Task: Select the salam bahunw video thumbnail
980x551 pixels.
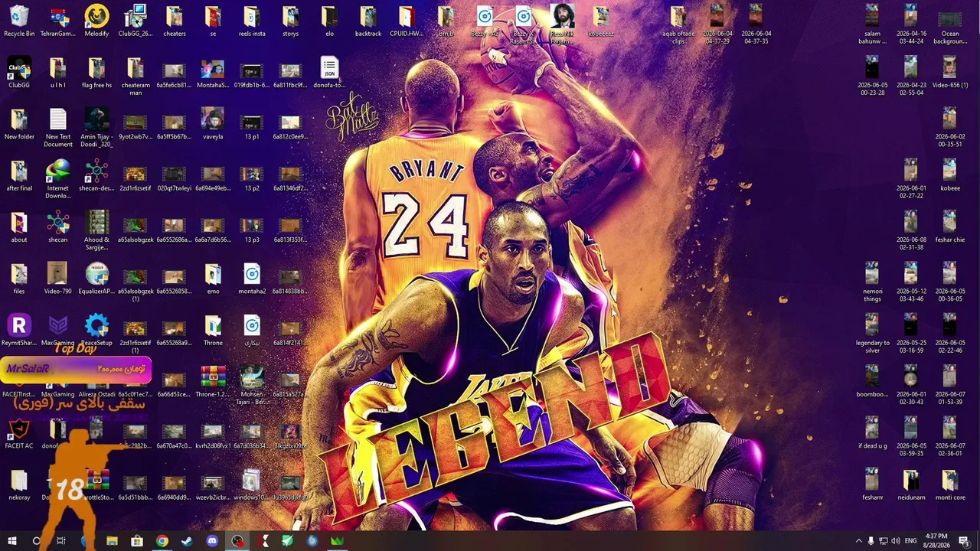Action: tap(872, 24)
